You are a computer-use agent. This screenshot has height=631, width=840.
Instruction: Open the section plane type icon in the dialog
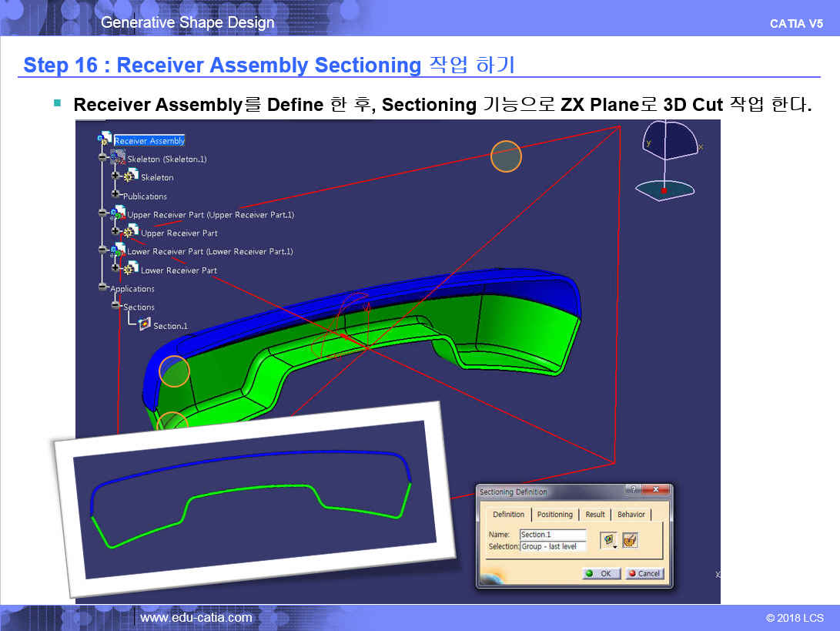[x=609, y=540]
